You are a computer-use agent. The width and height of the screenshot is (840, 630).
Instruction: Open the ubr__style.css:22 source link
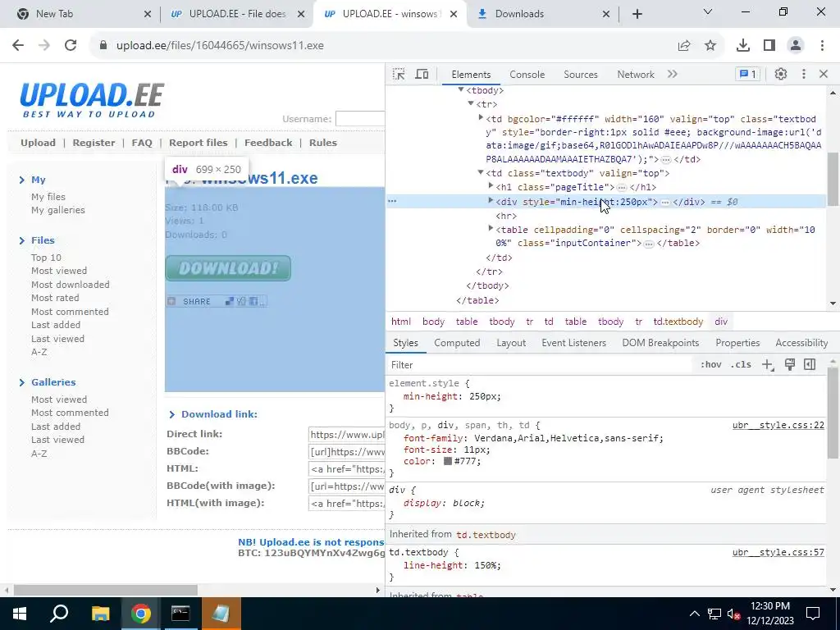pos(778,426)
